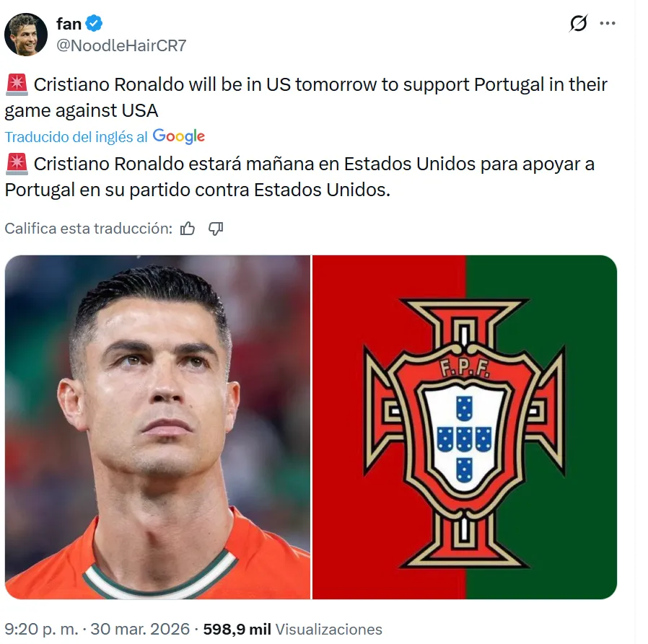Open the @NoodleHairCR7 handle link

pos(121,45)
